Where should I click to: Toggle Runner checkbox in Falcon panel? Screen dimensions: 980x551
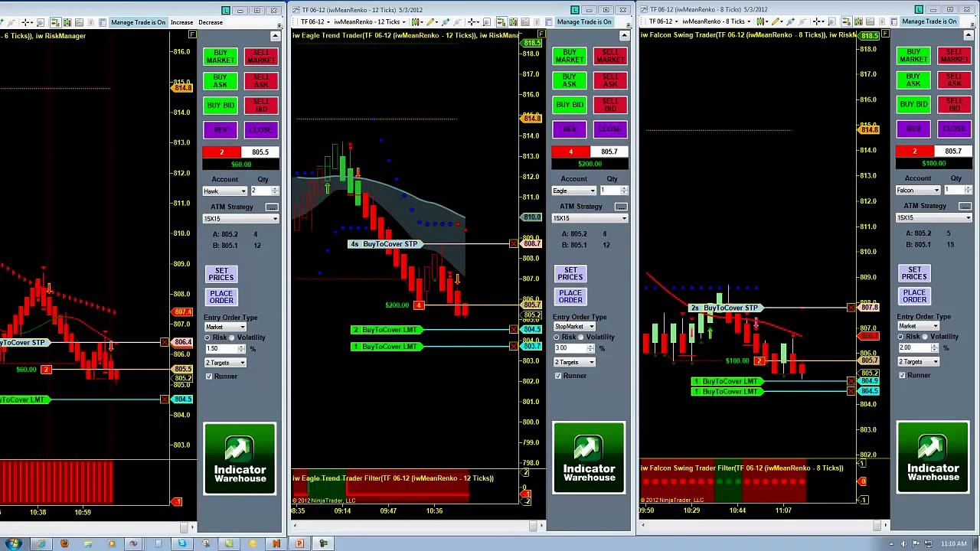click(x=902, y=375)
